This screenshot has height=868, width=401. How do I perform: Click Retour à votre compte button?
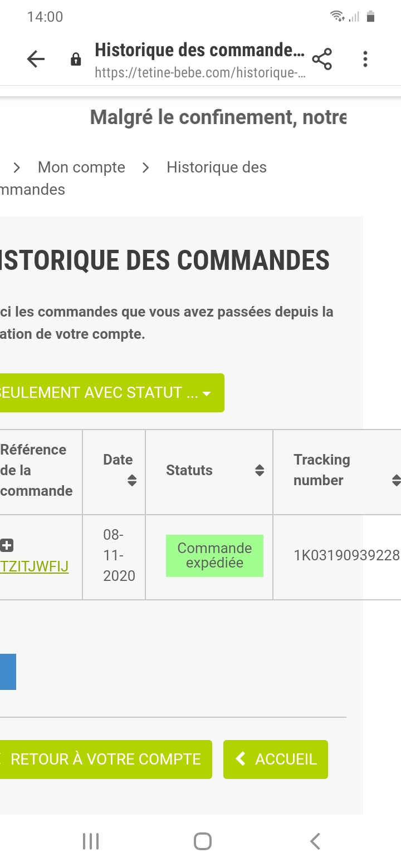105,759
